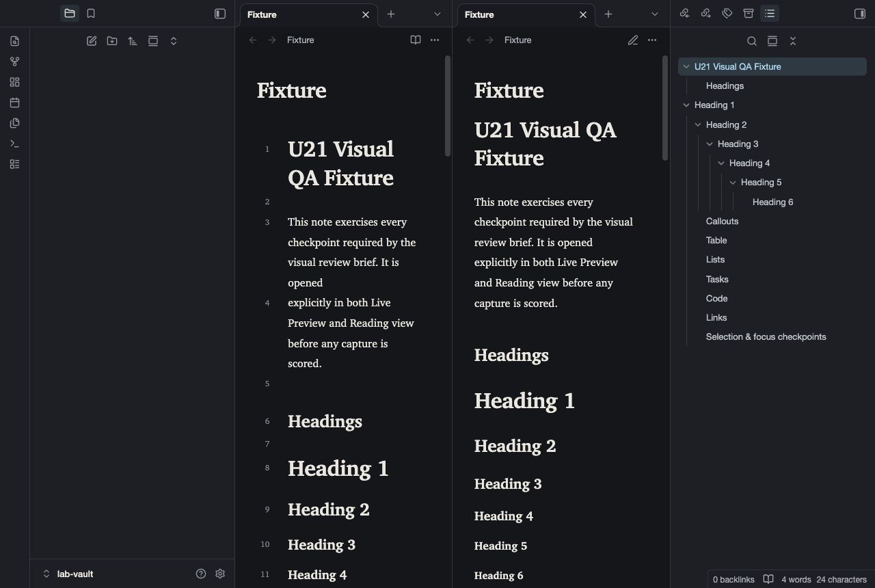The width and height of the screenshot is (875, 588).
Task: Open the outgoing links panel icon
Action: 706,14
